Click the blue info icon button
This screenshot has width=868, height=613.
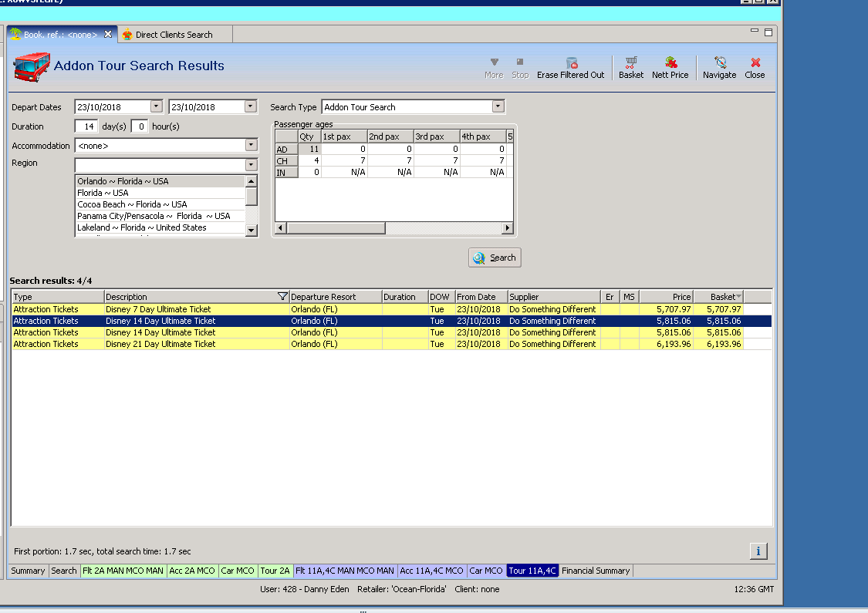tap(758, 551)
